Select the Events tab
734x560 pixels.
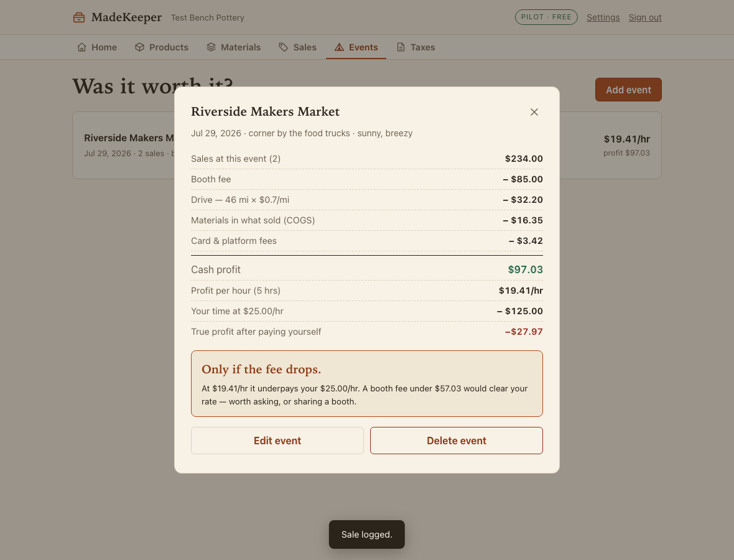pyautogui.click(x=356, y=47)
